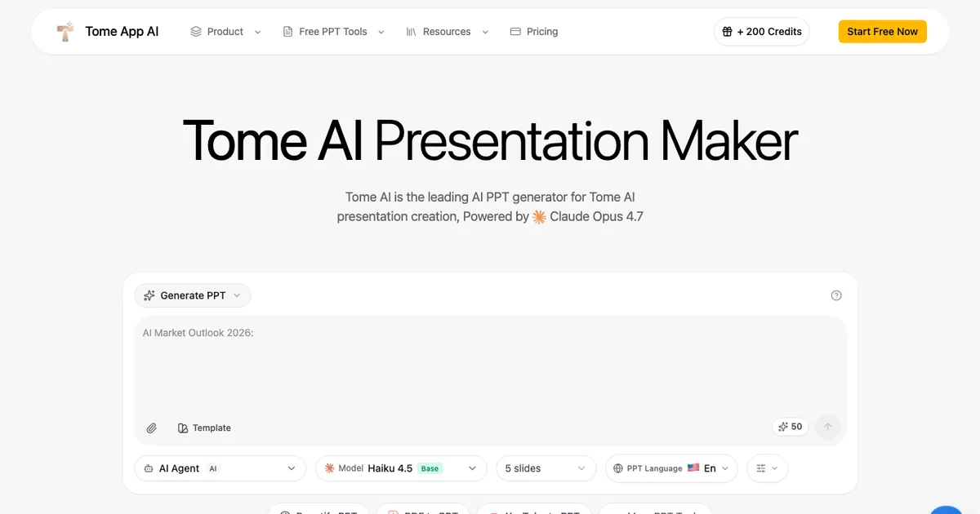Open the Resources menu
This screenshot has width=980, height=514.
[447, 32]
